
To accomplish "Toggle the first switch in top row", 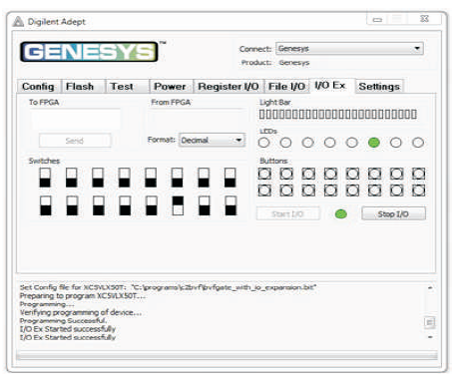I will pos(45,178).
